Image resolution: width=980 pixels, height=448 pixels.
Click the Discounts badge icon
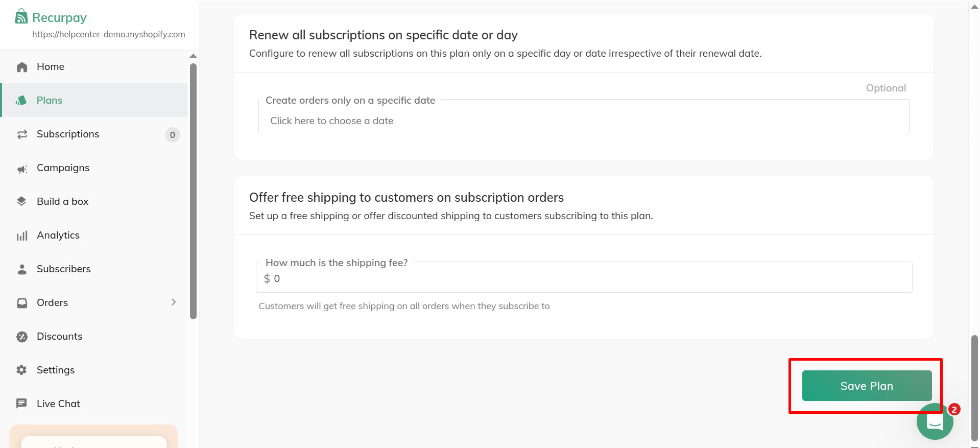pos(22,337)
